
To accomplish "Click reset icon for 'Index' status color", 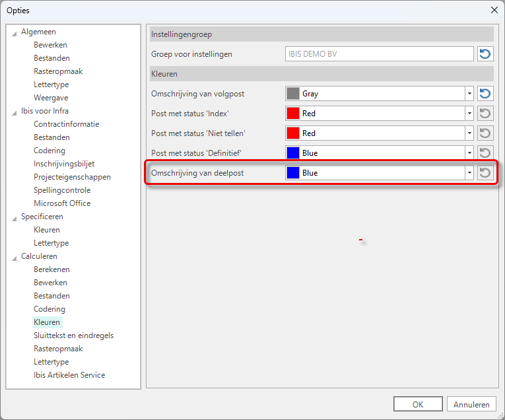I will point(485,114).
